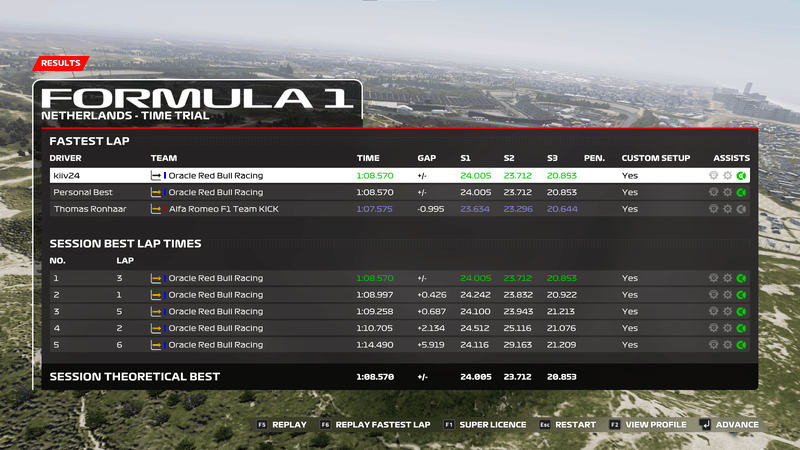Click the Replay button
This screenshot has height=450, width=800.
point(282,424)
